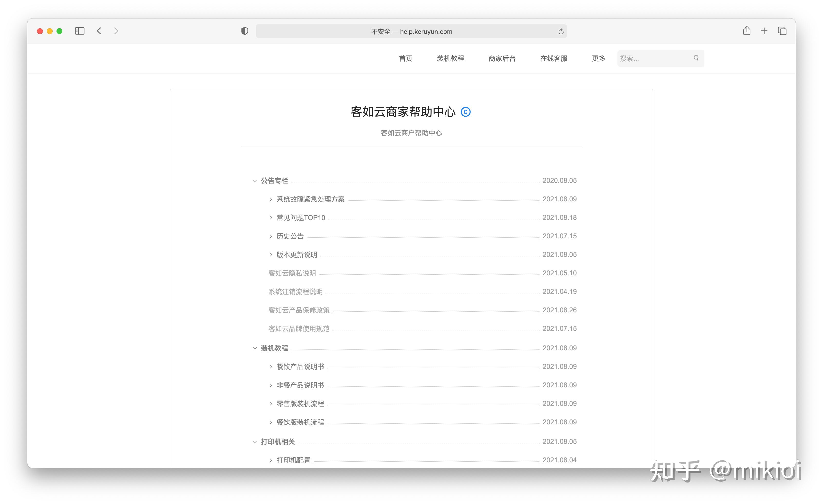The image size is (823, 504).
Task: Open the 更多 navigation menu
Action: [598, 58]
